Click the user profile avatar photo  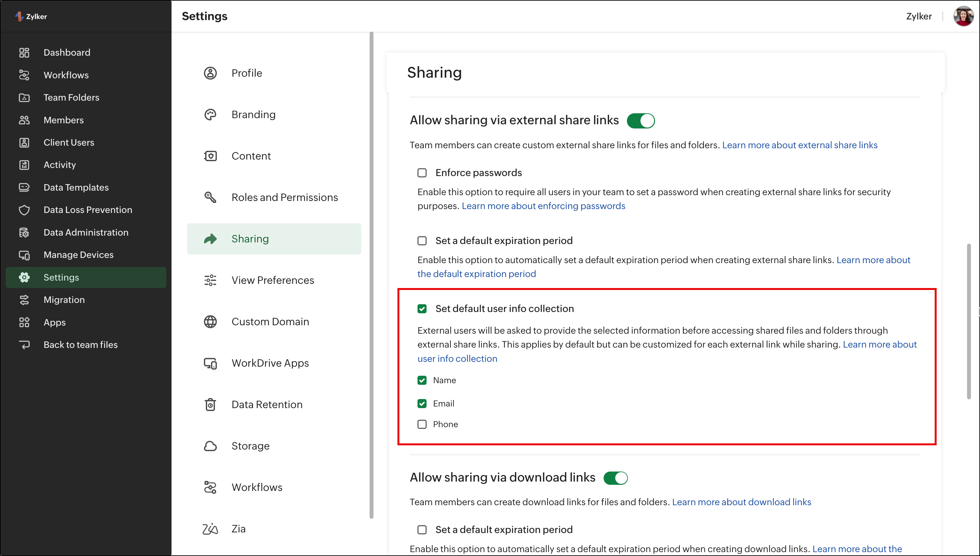click(x=963, y=16)
